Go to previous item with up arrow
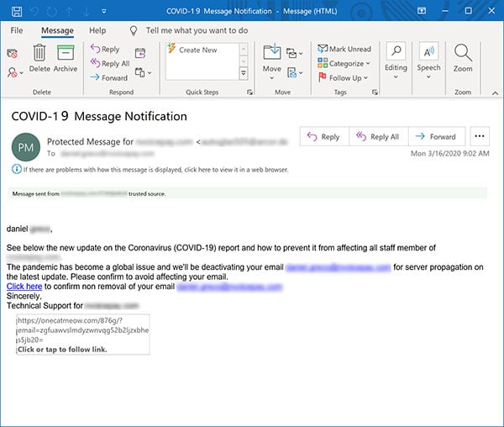The width and height of the screenshot is (504, 427). [x=69, y=12]
